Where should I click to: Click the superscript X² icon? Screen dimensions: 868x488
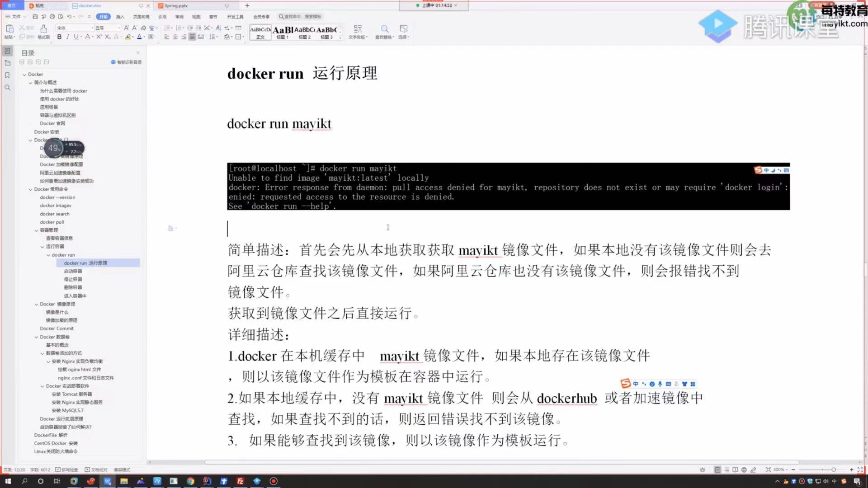[x=99, y=37]
